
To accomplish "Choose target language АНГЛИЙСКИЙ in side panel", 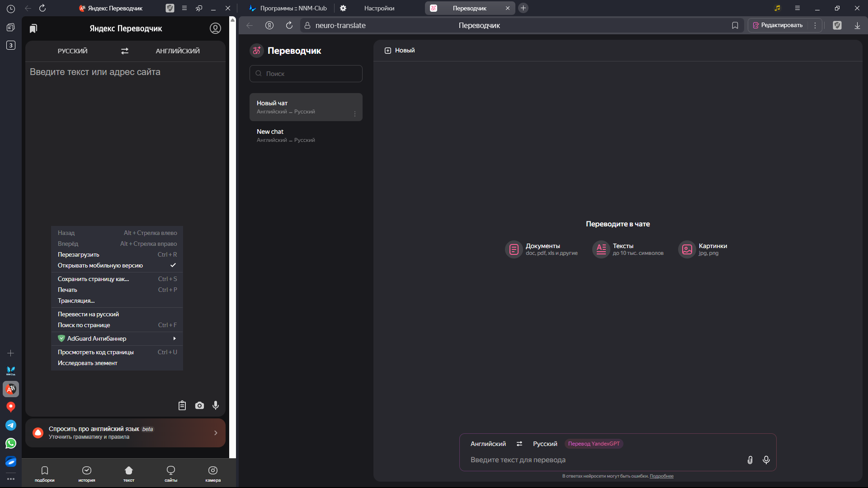I will point(178,51).
